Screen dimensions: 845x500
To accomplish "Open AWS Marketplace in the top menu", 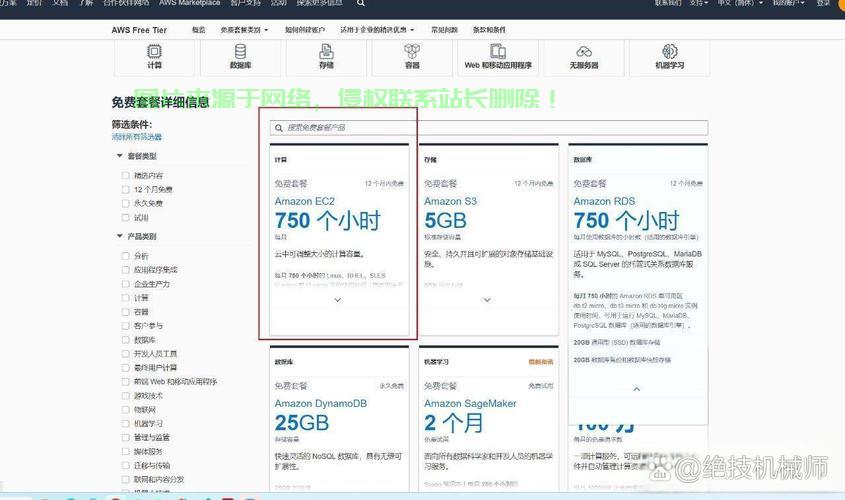I will 190,3.
